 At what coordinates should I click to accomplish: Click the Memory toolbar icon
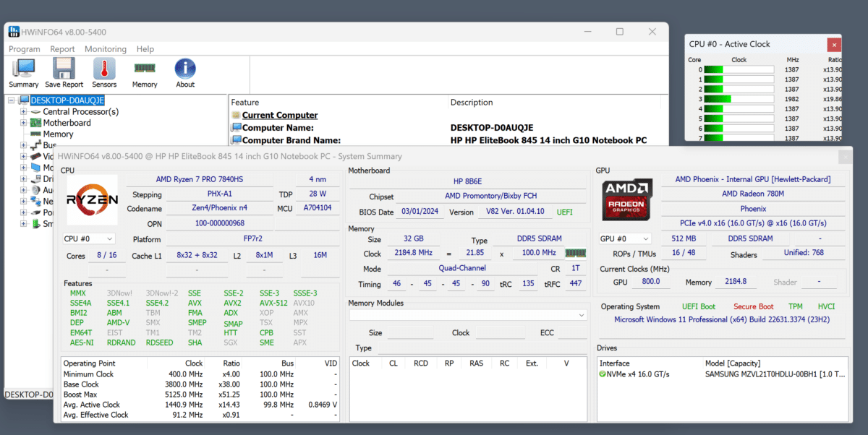144,71
